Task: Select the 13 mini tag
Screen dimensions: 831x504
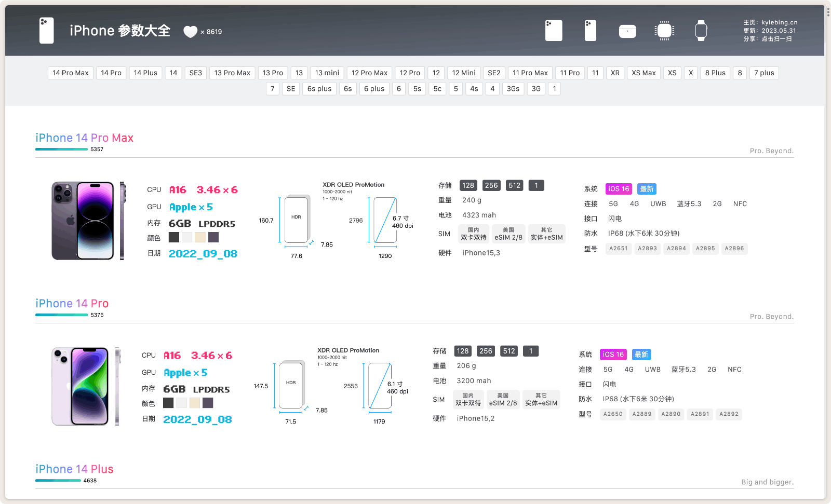Action: pos(327,73)
